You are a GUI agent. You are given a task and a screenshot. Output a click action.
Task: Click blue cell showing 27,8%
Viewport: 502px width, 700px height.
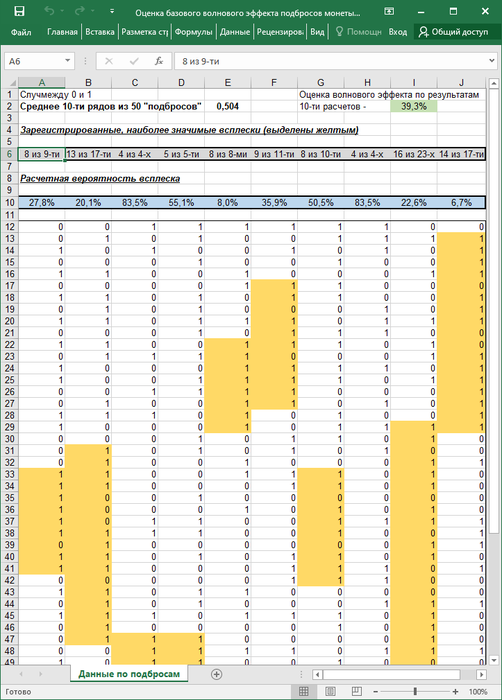tap(42, 203)
